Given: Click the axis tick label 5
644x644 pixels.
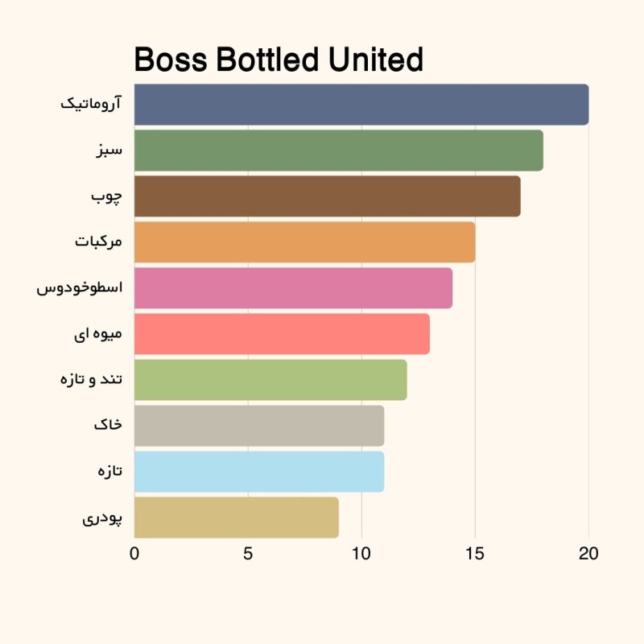Looking at the screenshot, I should (x=248, y=554).
